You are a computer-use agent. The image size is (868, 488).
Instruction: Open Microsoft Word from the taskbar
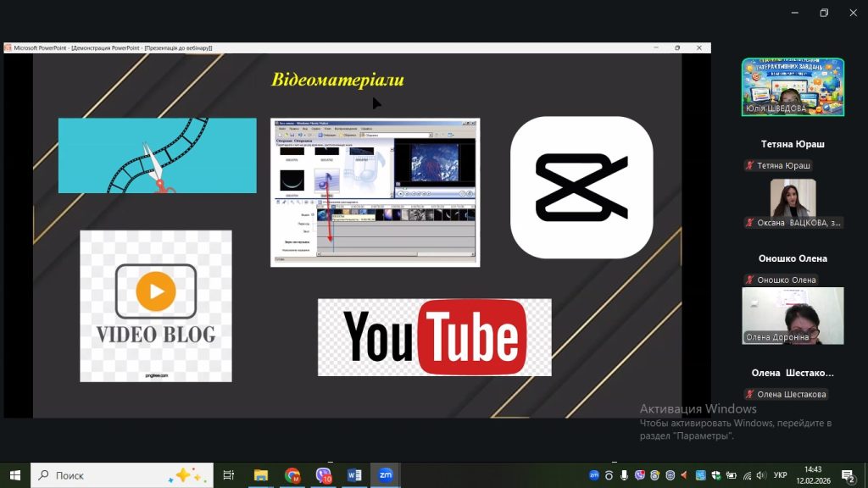coord(354,475)
